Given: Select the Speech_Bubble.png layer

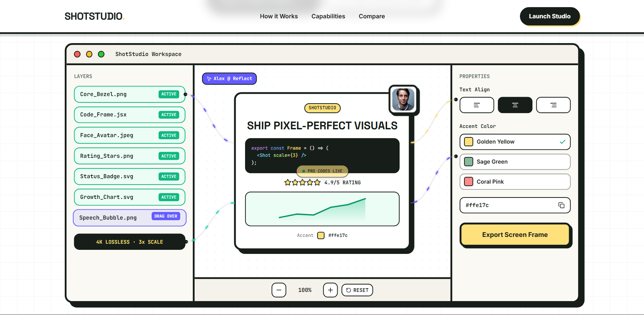Looking at the screenshot, I should 129,218.
